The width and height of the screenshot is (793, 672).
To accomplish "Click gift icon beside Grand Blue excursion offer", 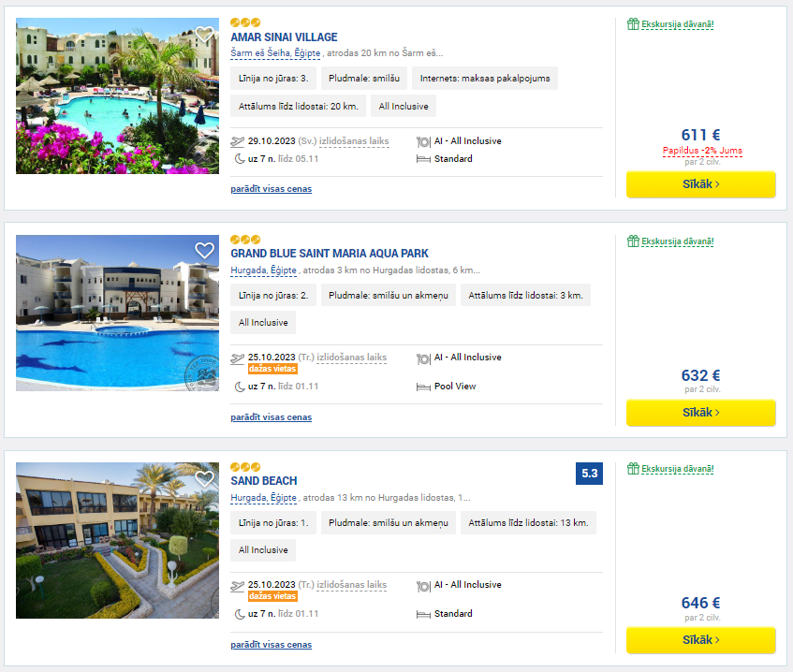I will point(633,241).
